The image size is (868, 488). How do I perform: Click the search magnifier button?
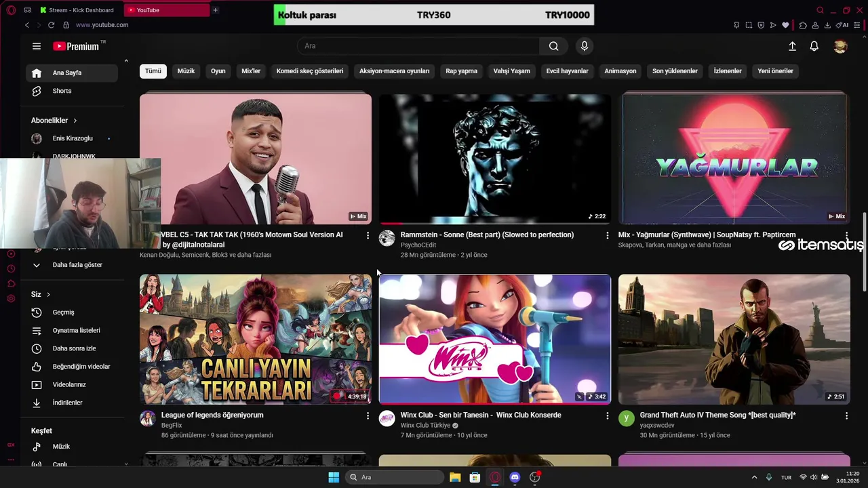click(554, 46)
